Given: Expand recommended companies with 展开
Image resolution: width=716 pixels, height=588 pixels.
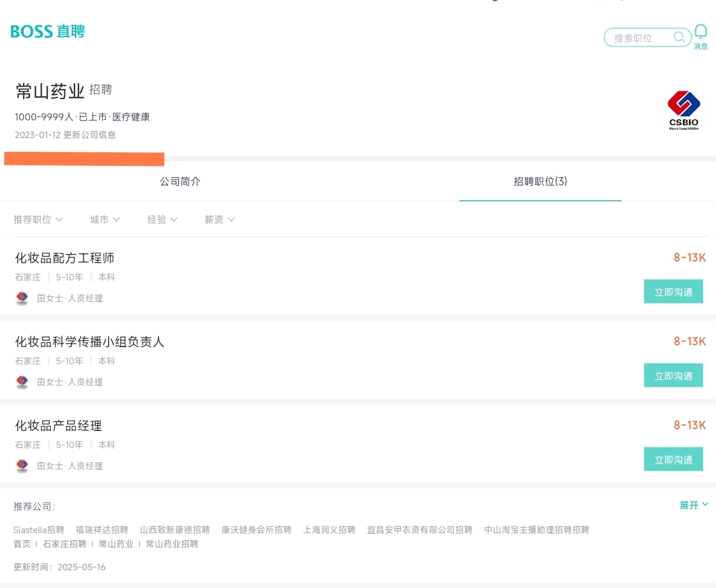Looking at the screenshot, I should (x=693, y=505).
